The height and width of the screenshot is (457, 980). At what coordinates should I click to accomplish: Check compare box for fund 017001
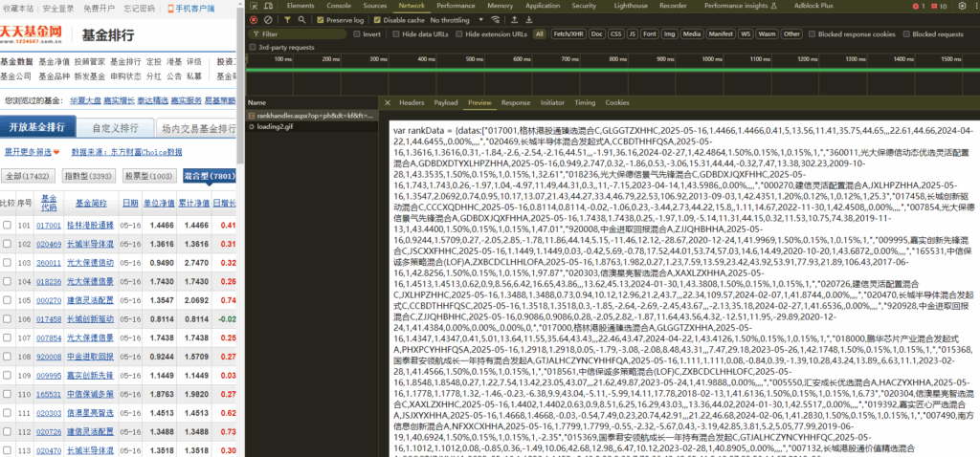7,226
